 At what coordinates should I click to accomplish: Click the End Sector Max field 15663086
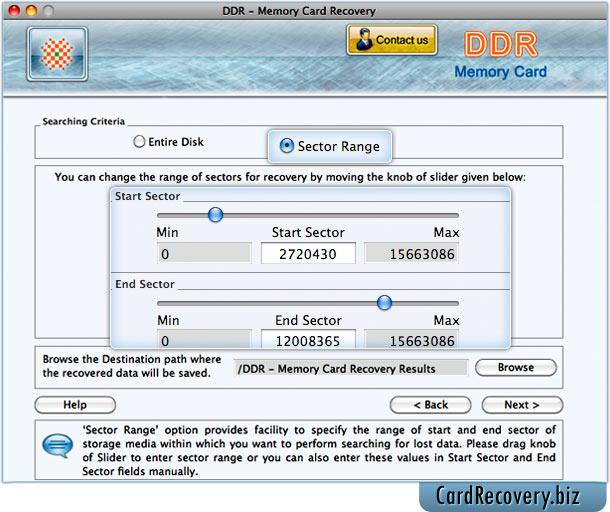click(x=411, y=339)
